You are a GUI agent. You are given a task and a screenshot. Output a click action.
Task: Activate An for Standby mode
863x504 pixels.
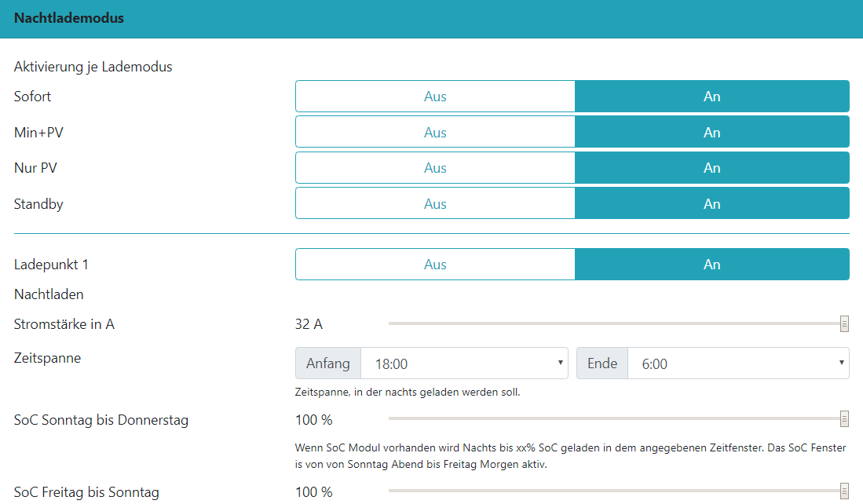(711, 203)
